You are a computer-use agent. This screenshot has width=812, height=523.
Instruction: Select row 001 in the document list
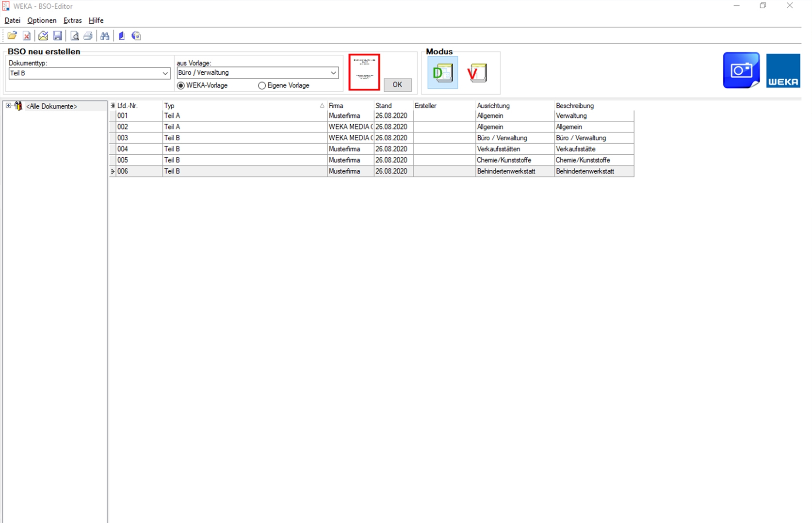click(372, 116)
